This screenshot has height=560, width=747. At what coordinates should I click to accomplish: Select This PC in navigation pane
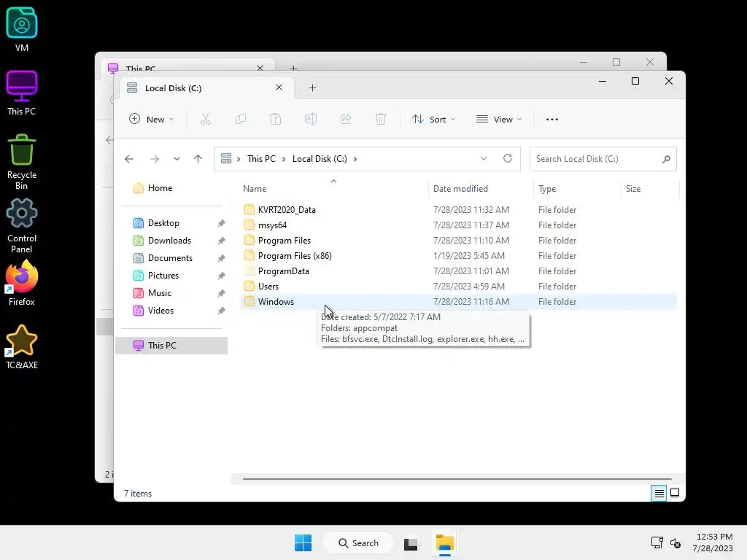tap(171, 346)
